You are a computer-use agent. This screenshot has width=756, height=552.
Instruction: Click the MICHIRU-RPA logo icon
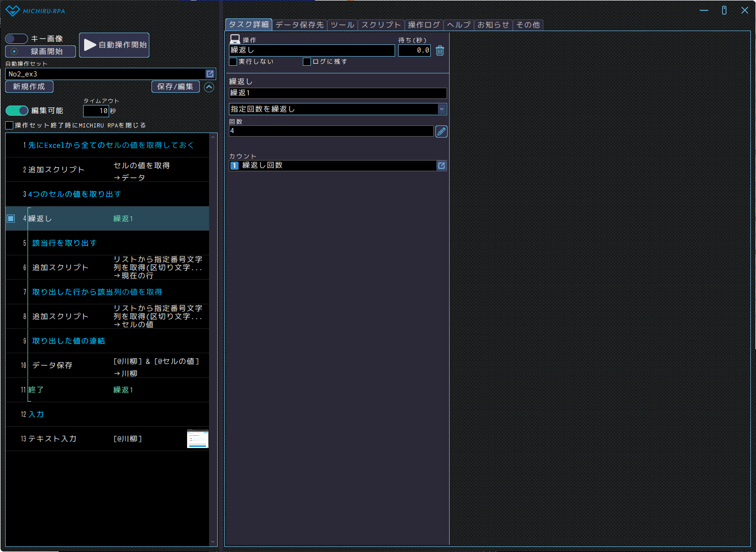point(12,11)
